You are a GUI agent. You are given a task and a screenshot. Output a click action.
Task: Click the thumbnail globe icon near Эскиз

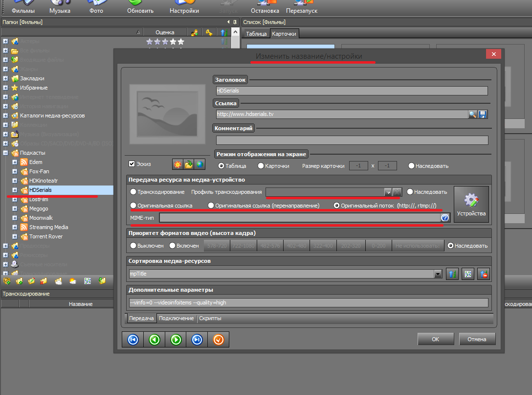pyautogui.click(x=199, y=164)
